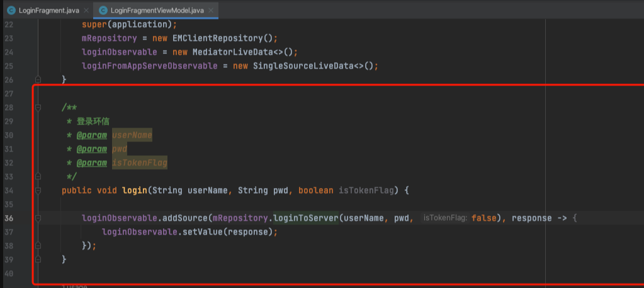Click the @param tag on line 30
The height and width of the screenshot is (288, 644).
pos(91,135)
